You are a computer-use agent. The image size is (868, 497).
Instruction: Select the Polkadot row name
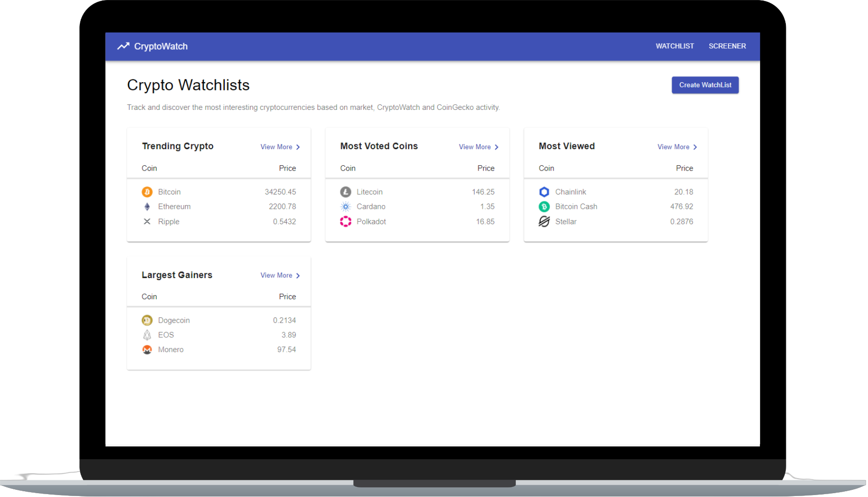(x=371, y=222)
